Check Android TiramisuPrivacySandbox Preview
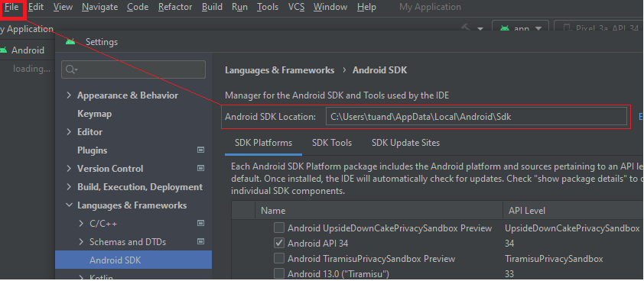 [x=279, y=258]
